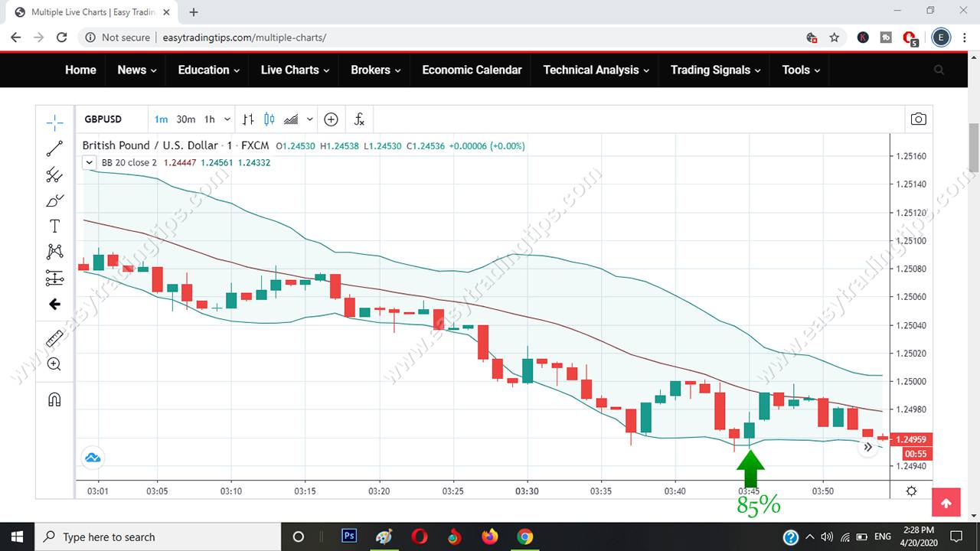The width and height of the screenshot is (980, 551).
Task: Open the chart style dropdown
Action: [x=309, y=119]
